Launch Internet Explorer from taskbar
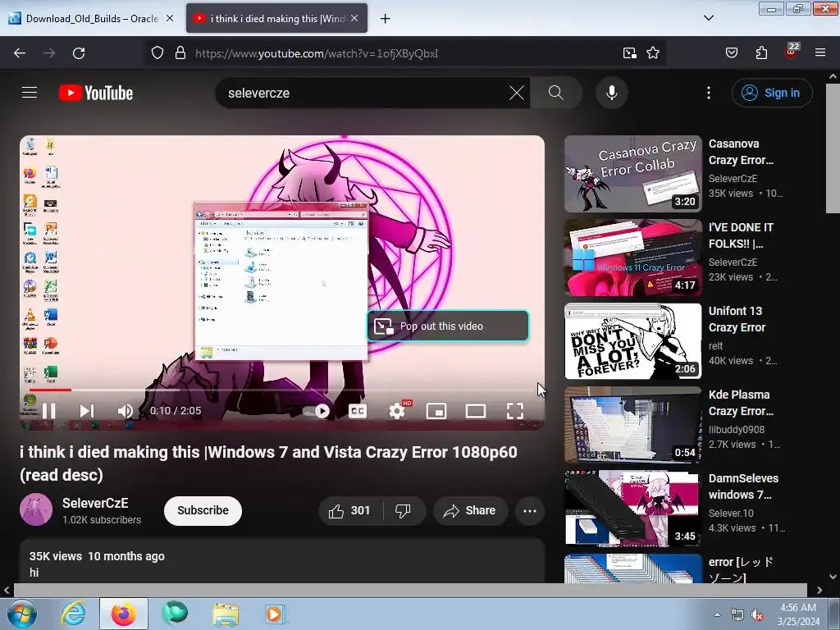This screenshot has width=840, height=630. tap(73, 614)
